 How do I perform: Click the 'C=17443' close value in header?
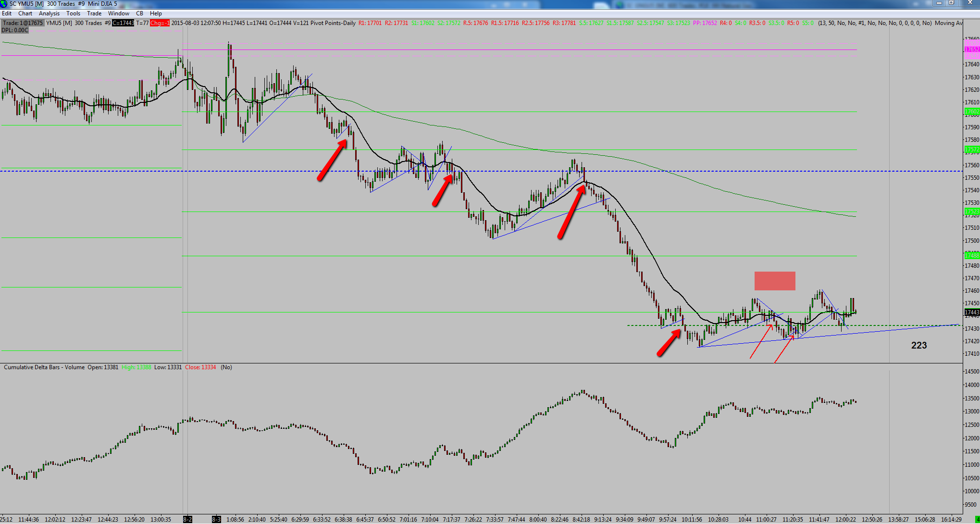click(123, 23)
